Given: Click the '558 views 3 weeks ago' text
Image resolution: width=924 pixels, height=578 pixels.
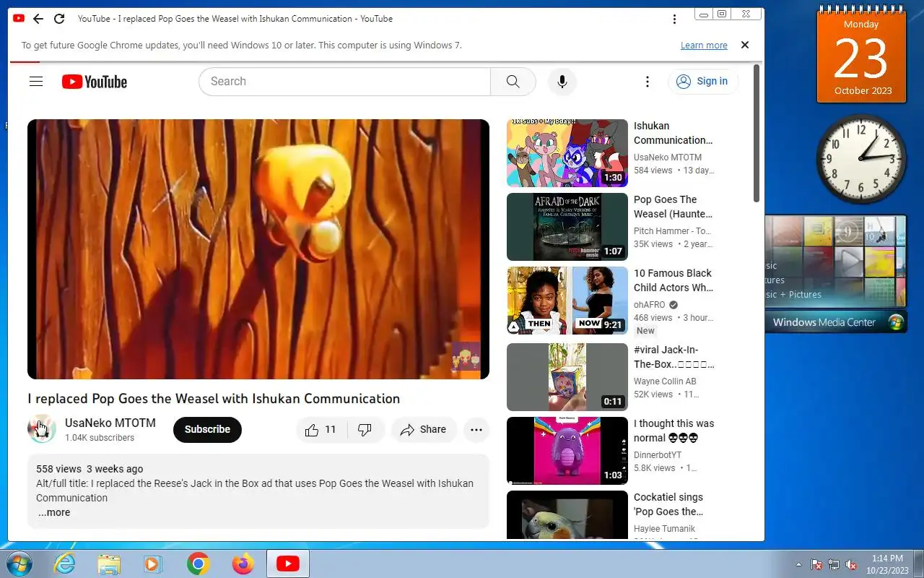Looking at the screenshot, I should point(90,469).
